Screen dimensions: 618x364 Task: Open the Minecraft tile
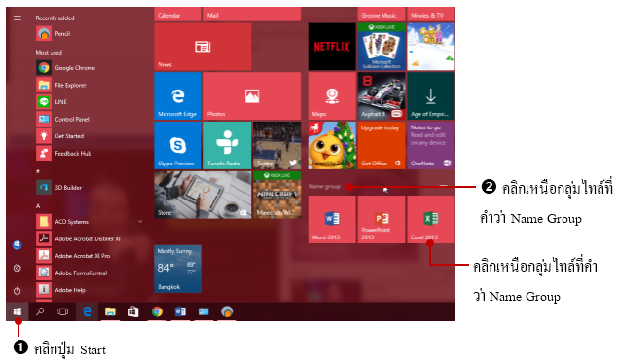(276, 195)
